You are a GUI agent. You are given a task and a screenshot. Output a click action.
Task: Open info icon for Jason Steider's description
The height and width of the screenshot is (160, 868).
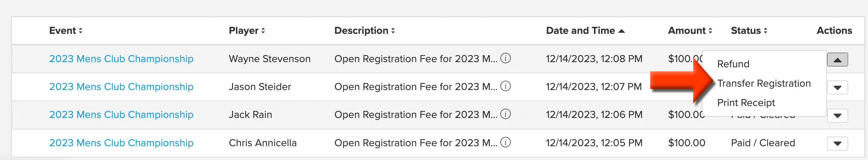click(x=506, y=86)
